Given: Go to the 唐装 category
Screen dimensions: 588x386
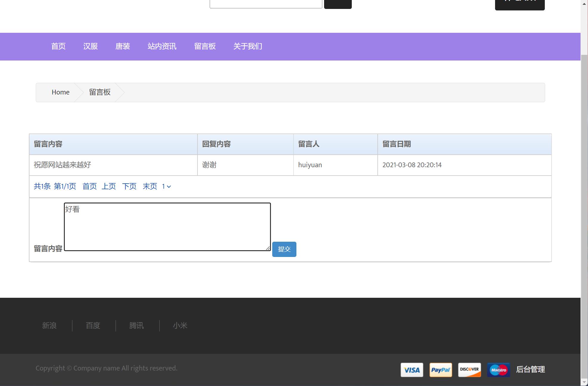Looking at the screenshot, I should (x=123, y=46).
